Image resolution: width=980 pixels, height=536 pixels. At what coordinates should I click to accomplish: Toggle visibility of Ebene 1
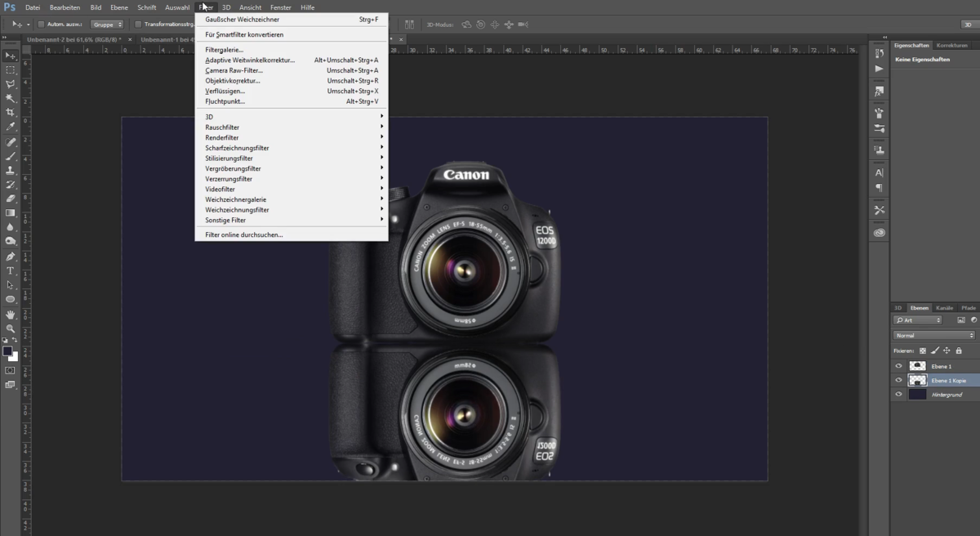898,366
